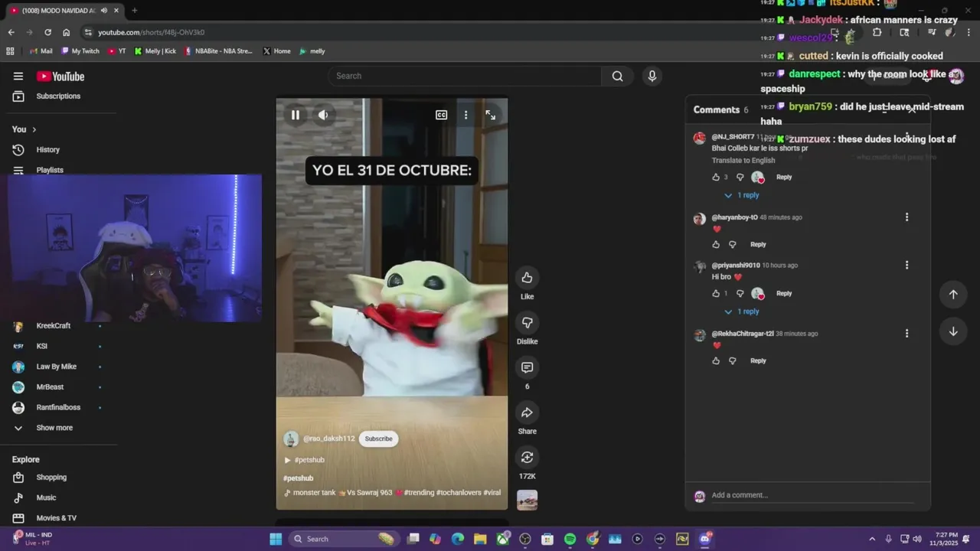Screen dimensions: 980x551
Task: Like the Short video
Action: pos(527,277)
